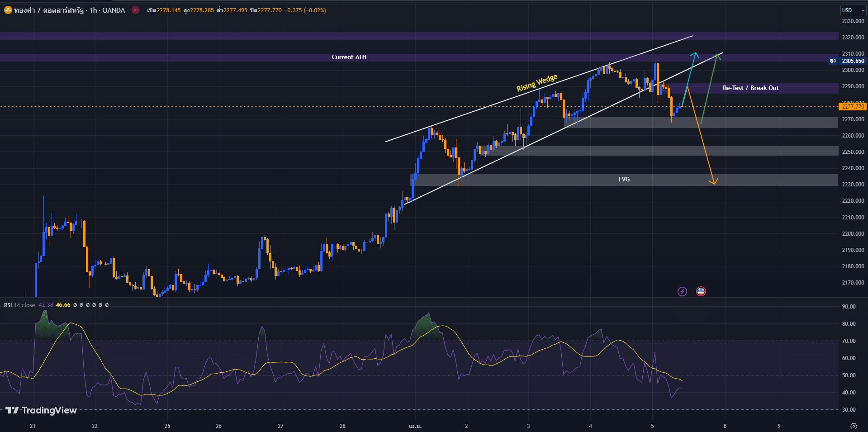
Task: Open chart settings hexagon icon at bottom right
Action: (853, 426)
